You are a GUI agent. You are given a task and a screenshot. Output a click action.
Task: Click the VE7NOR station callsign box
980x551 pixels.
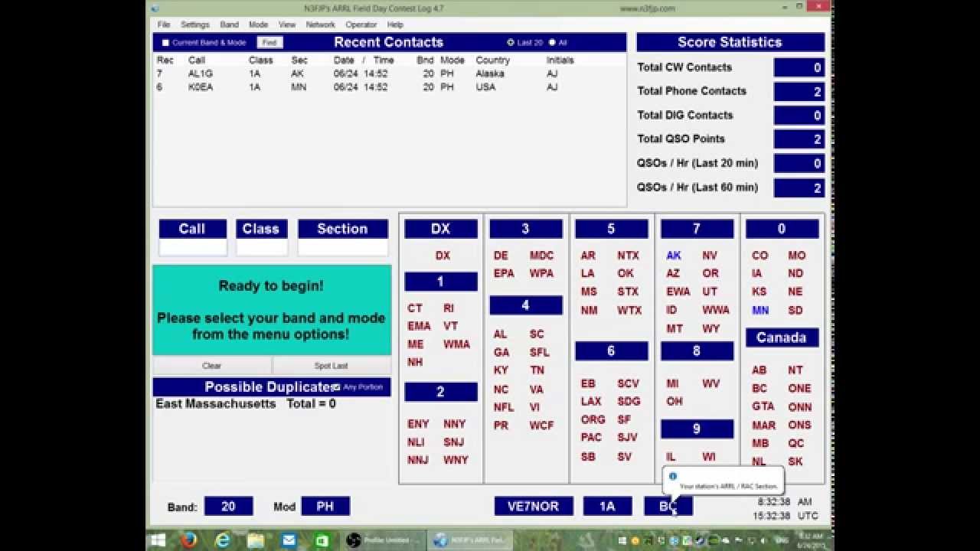[x=533, y=507]
